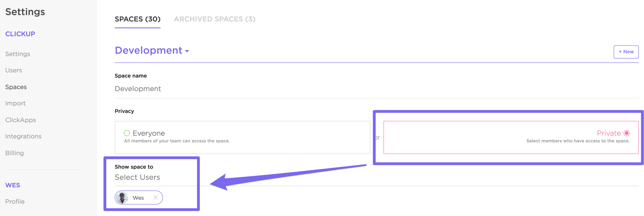Open Profile under Wes section
Image resolution: width=644 pixels, height=216 pixels.
click(x=15, y=201)
